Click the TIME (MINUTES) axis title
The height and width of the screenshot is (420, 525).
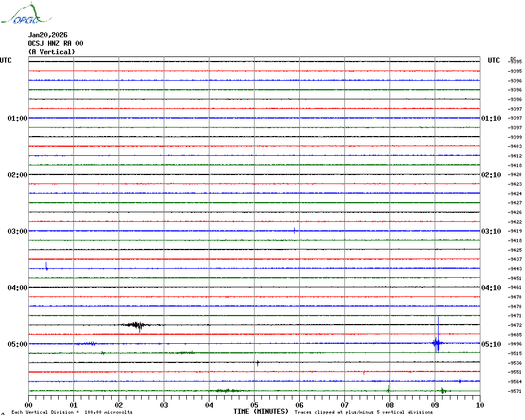(261, 412)
